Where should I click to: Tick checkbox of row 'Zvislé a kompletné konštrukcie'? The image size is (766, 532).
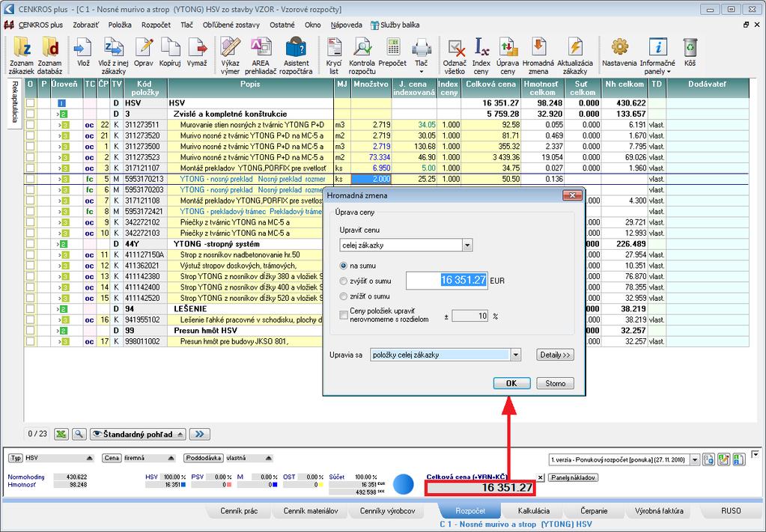tap(30, 114)
